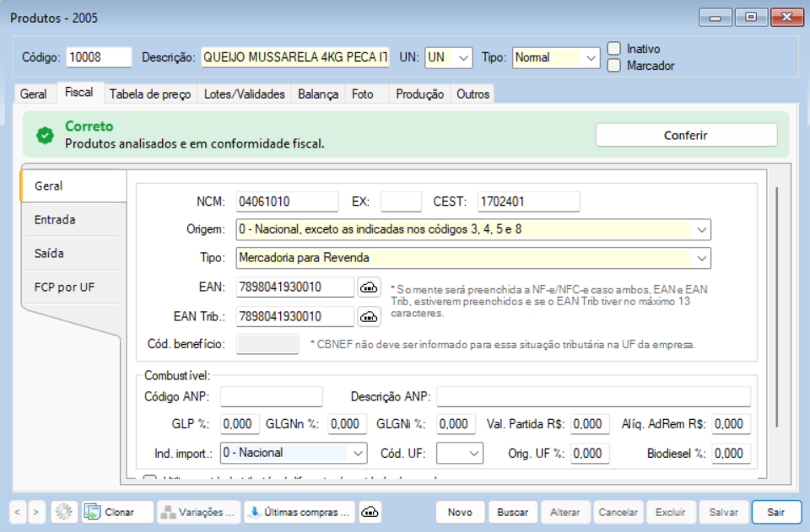The width and height of the screenshot is (810, 532).
Task: Open Variações button
Action: [x=199, y=512]
